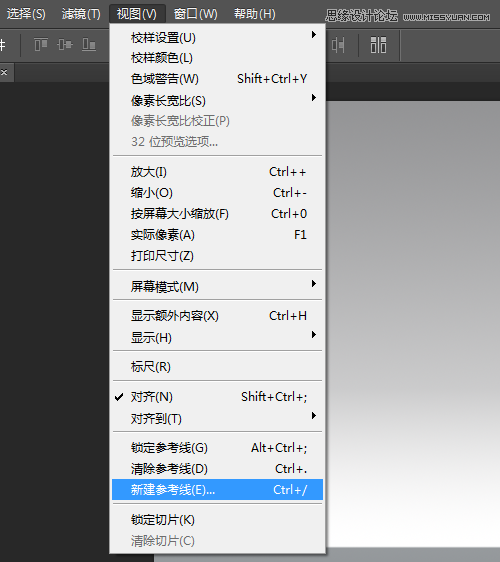Viewport: 500px width, 562px height.
Task: Click the align bottom edges icon
Action: [89, 45]
